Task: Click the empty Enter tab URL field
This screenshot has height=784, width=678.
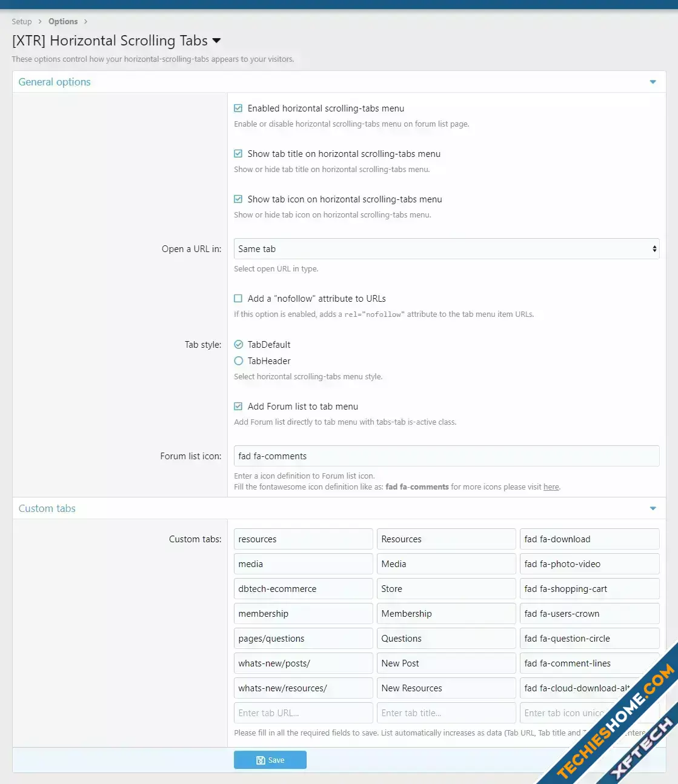Action: 303,713
